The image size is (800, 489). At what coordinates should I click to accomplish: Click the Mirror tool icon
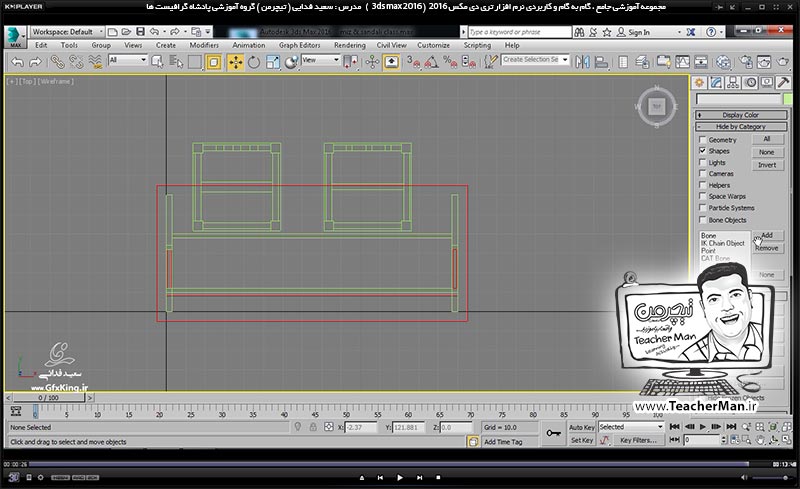click(x=582, y=62)
